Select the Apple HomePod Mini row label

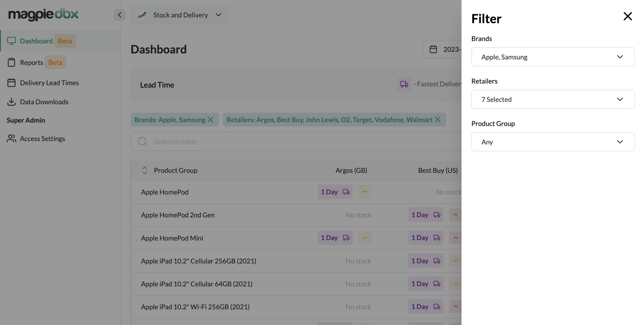point(172,238)
